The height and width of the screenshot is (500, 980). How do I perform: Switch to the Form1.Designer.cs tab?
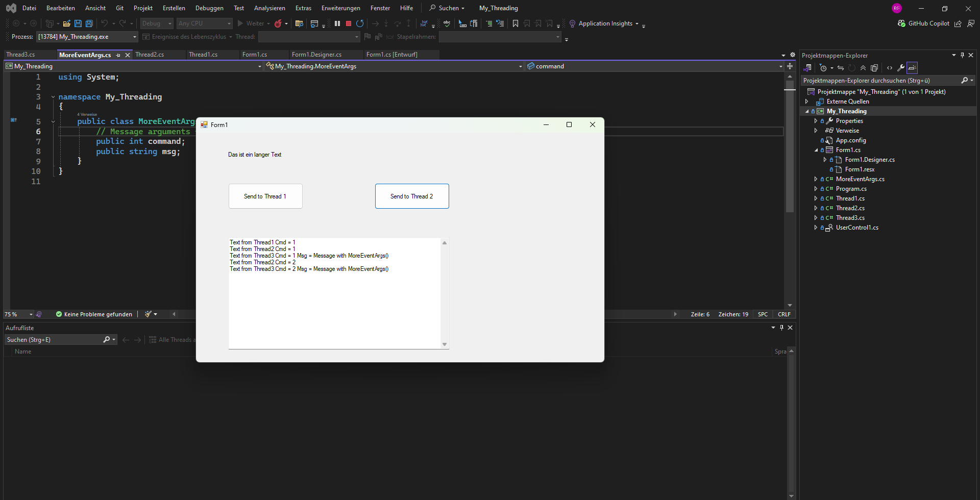coord(316,55)
